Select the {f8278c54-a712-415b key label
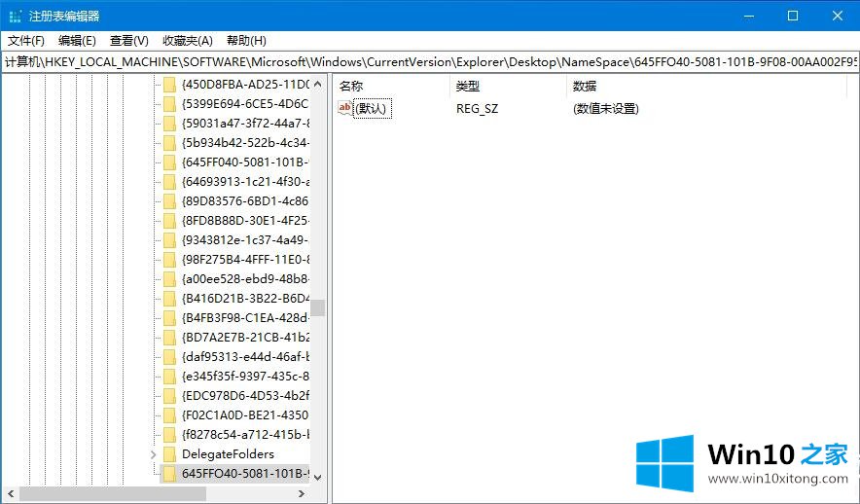Image resolution: width=860 pixels, height=504 pixels. tap(245, 435)
